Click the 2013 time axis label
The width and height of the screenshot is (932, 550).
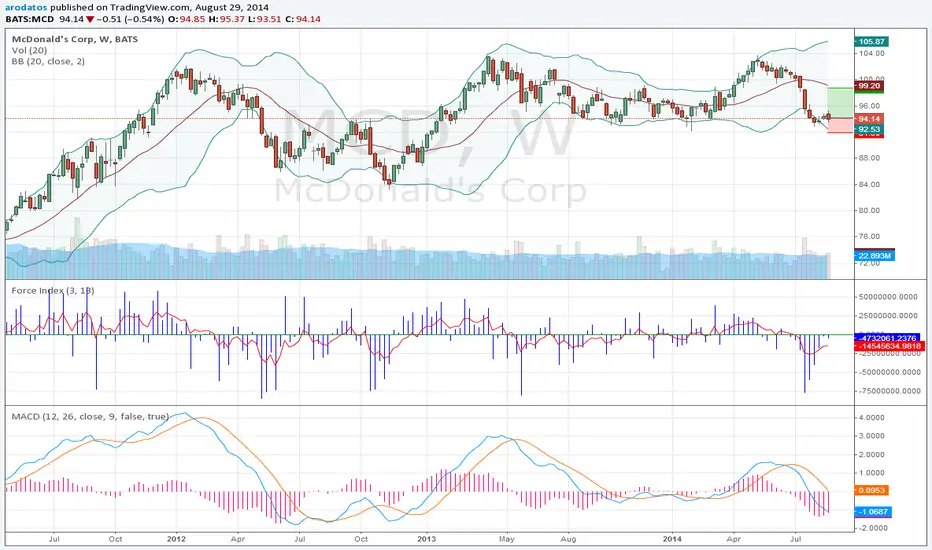pos(426,539)
